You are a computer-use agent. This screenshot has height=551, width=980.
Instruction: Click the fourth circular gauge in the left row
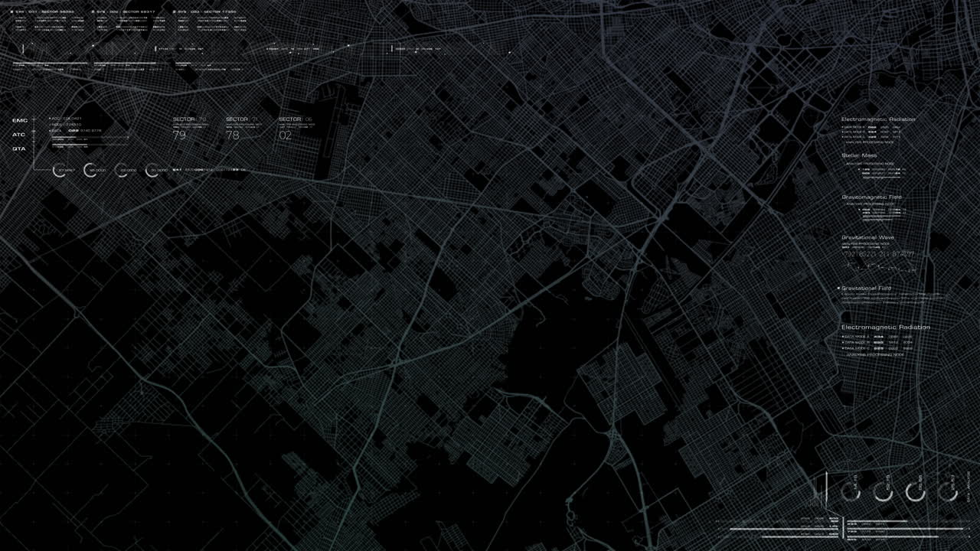click(x=152, y=170)
